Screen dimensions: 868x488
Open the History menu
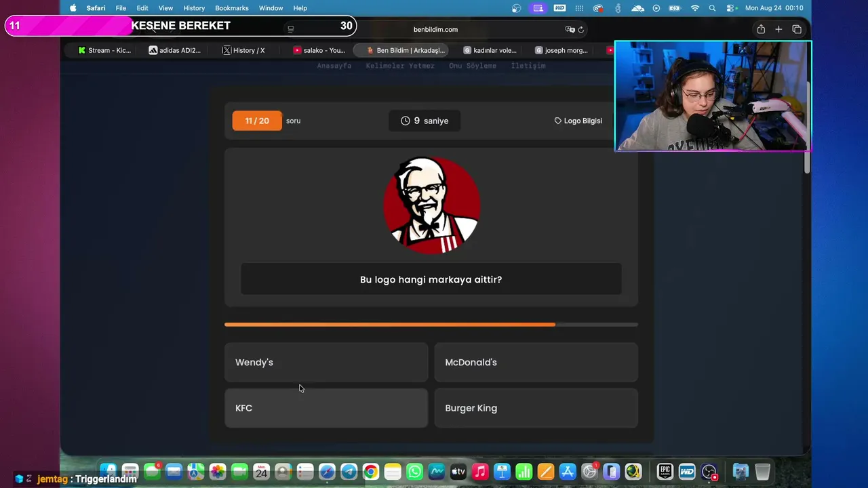tap(194, 8)
